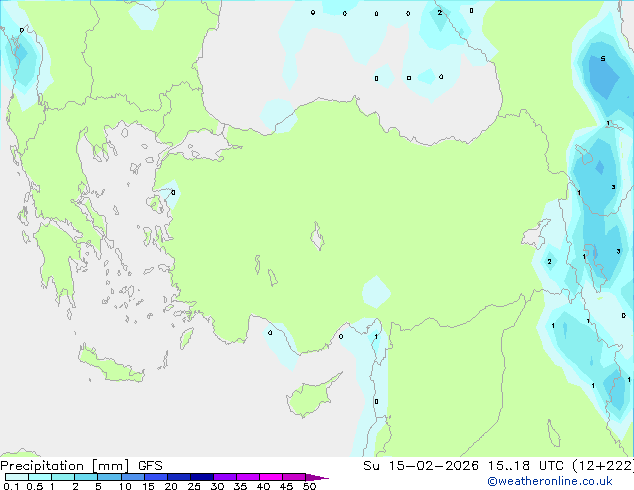The width and height of the screenshot is (634, 490).
Task: Click the 45–50 mm legend color swatch
Action: coord(294,477)
